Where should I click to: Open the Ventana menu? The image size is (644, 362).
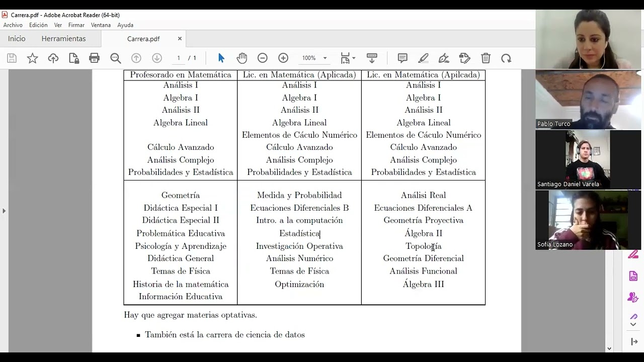click(x=101, y=25)
